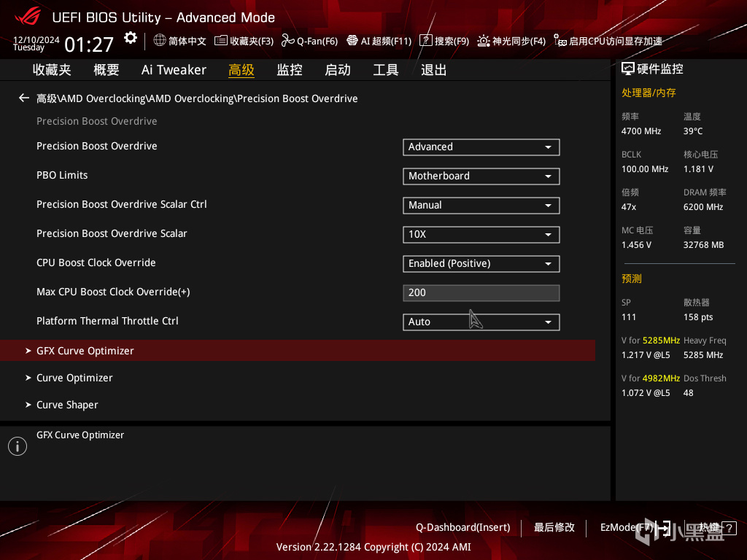Image resolution: width=747 pixels, height=560 pixels.
Task: Open the Scalar Ctrl dropdown set to Manual
Action: pyautogui.click(x=481, y=205)
